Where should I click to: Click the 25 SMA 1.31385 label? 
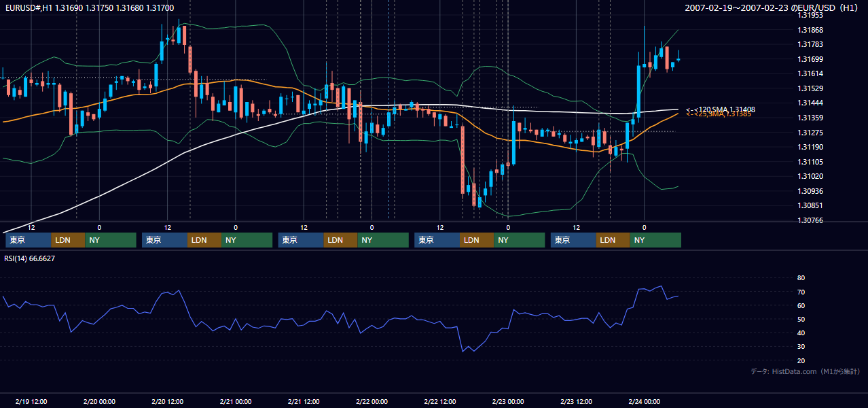pos(719,114)
